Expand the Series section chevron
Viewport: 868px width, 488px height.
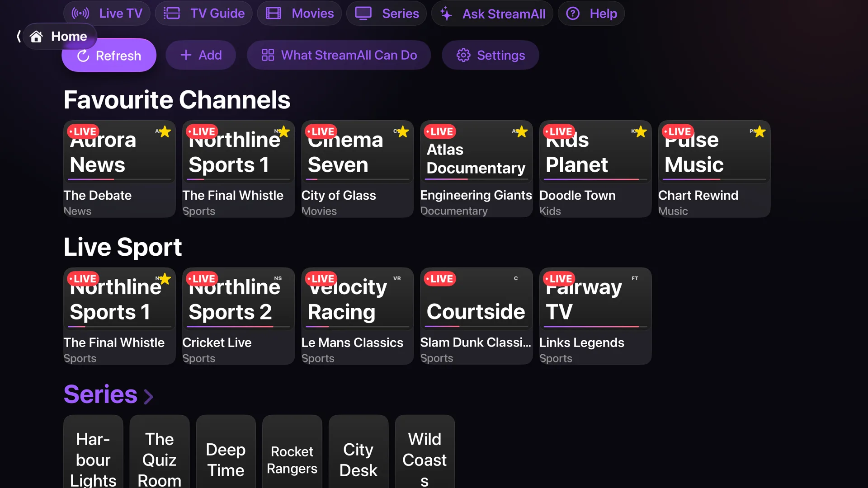tap(149, 396)
